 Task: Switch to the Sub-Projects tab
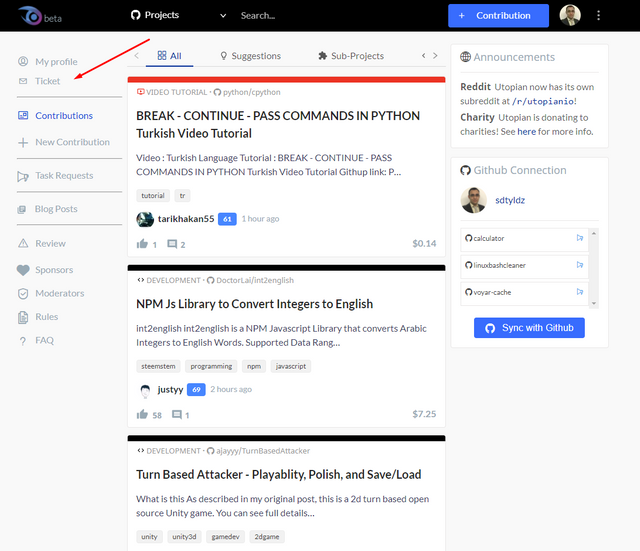[351, 56]
